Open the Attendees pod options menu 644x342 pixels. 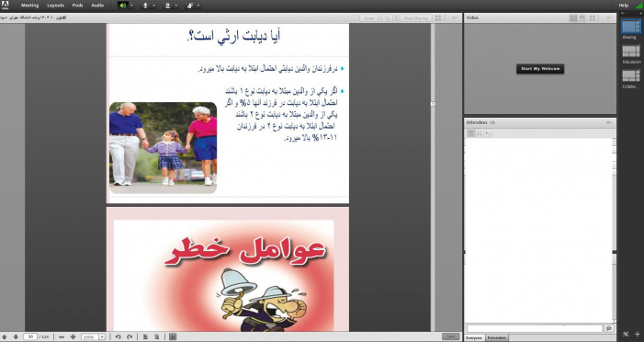(609, 122)
